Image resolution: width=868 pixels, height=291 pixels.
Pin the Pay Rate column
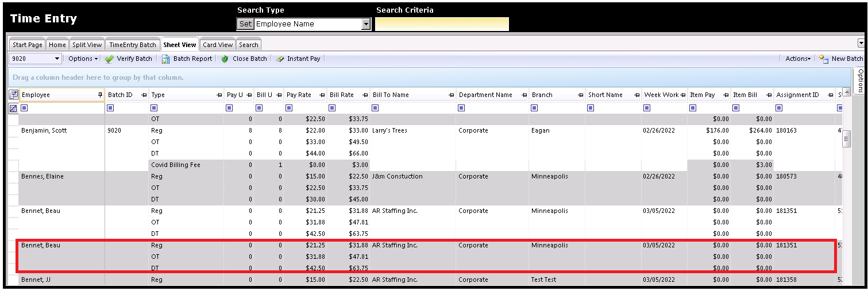pos(322,95)
